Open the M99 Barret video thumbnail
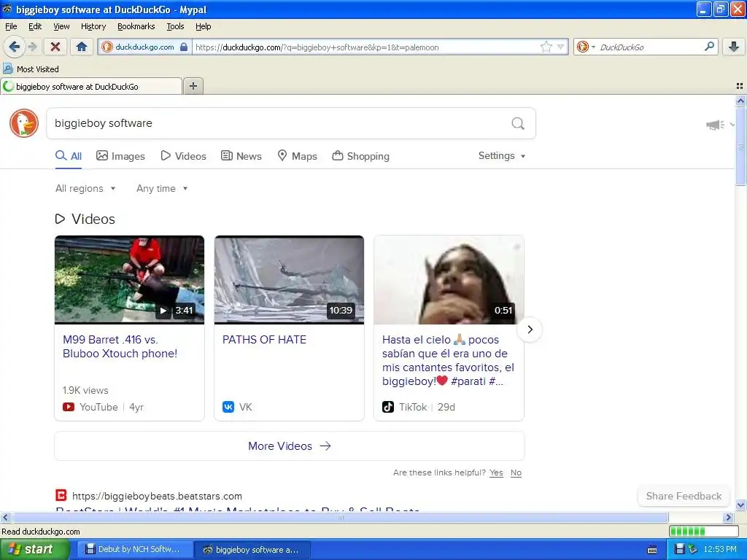747x560 pixels. (x=129, y=280)
